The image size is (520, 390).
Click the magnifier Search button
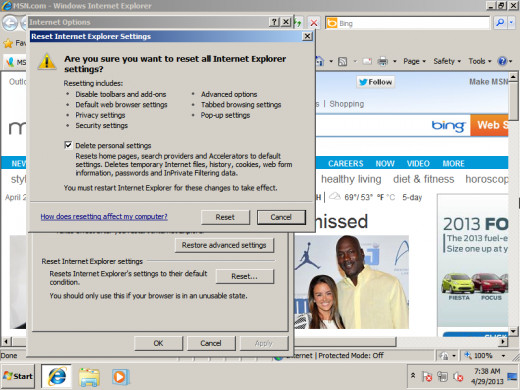(x=500, y=23)
